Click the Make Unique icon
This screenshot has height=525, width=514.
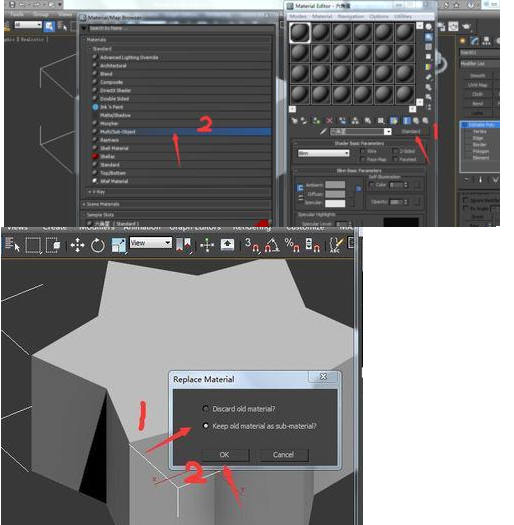355,121
